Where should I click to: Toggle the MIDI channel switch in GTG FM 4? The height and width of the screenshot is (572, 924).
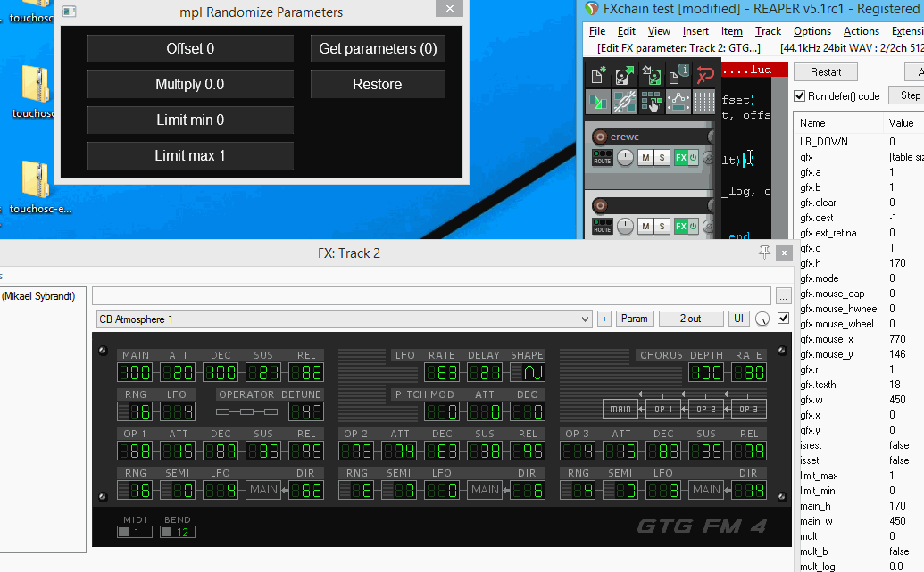click(x=124, y=532)
